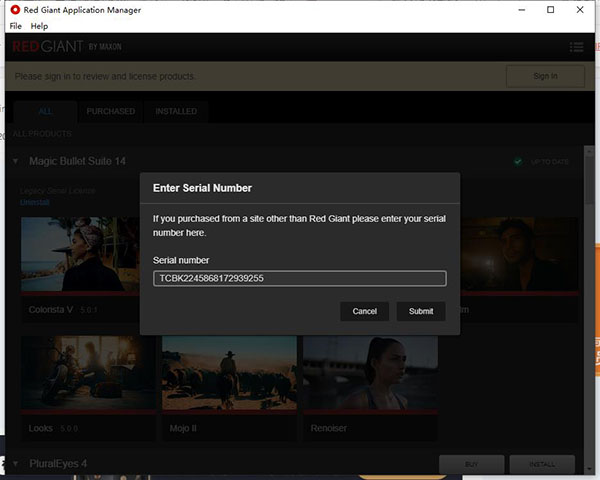Minimize the Application Manager window
Screen dimensions: 600x480
point(522,10)
